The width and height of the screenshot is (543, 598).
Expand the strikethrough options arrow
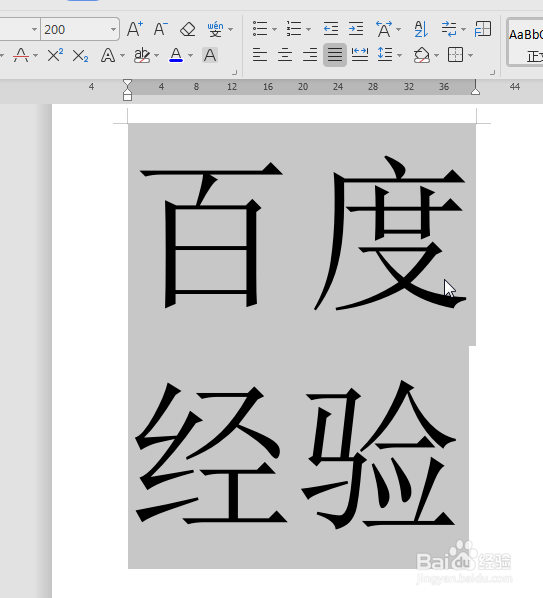[x=35, y=56]
